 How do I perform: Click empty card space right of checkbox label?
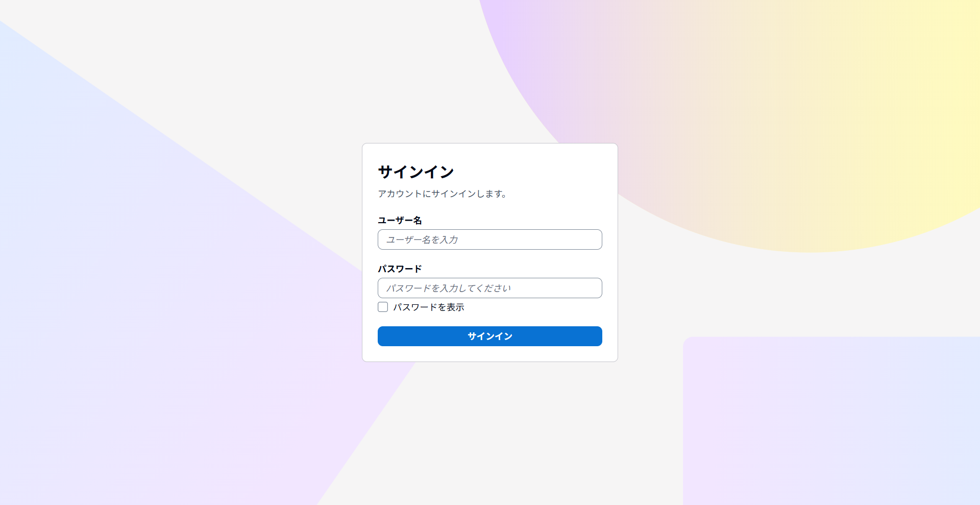pyautogui.click(x=533, y=307)
